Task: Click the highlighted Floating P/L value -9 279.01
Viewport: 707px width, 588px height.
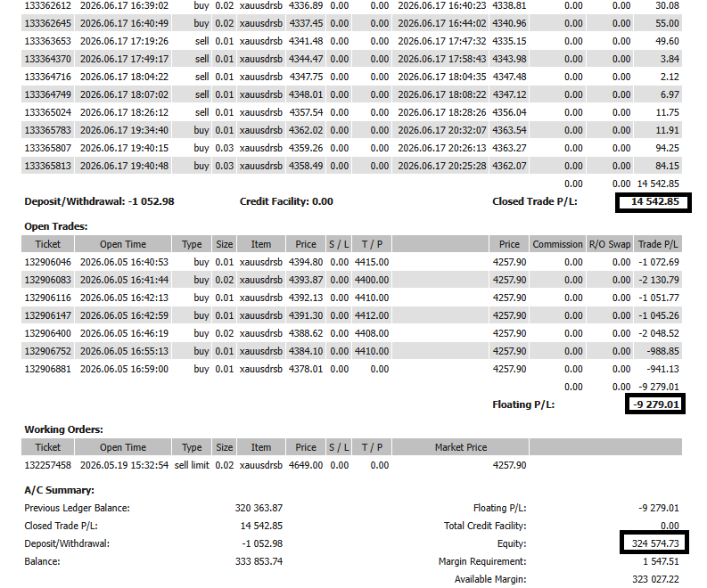Action: [x=655, y=404]
